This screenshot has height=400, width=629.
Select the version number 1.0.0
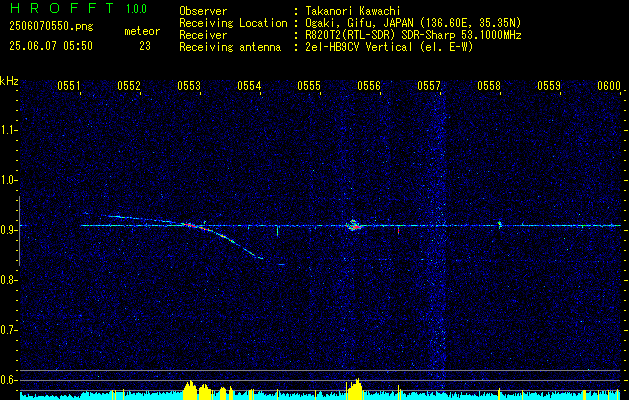click(x=136, y=9)
